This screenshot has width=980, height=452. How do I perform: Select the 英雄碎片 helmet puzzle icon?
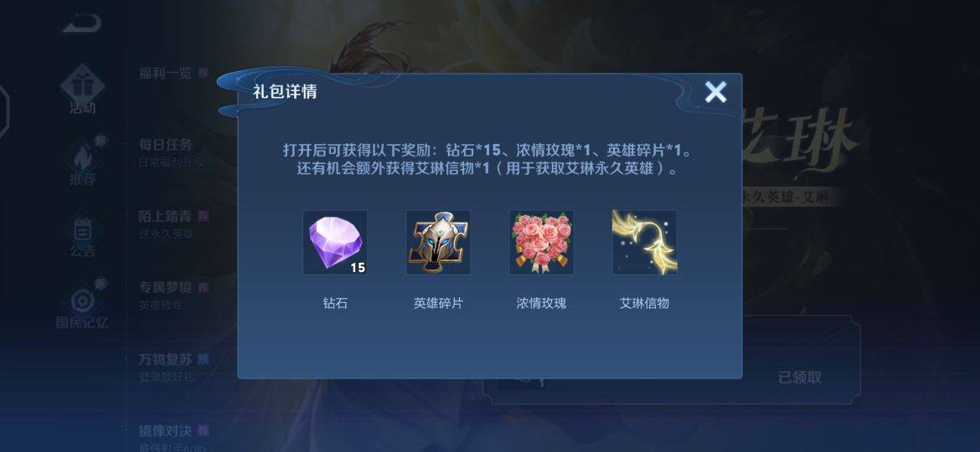tap(438, 242)
